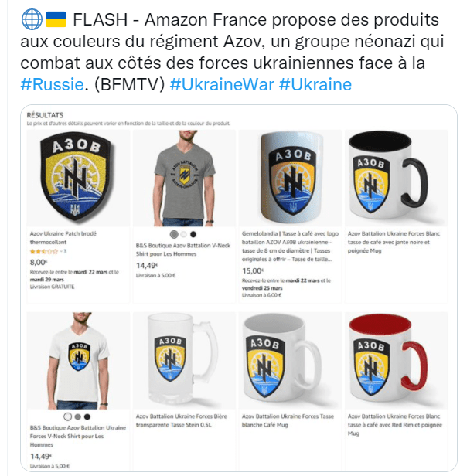
Task: Open the #Ukraine hashtag link
Action: coord(315,84)
